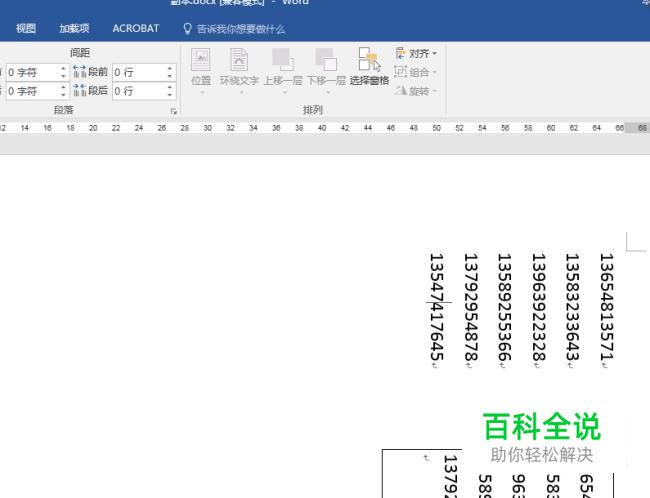Decrease lower 0 字符 indent value

[63, 95]
